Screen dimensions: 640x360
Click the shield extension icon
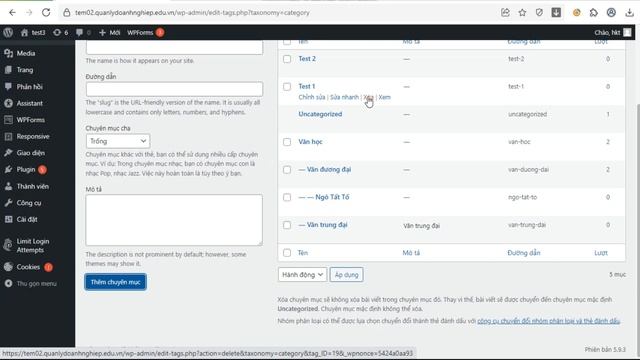pyautogui.click(x=539, y=13)
